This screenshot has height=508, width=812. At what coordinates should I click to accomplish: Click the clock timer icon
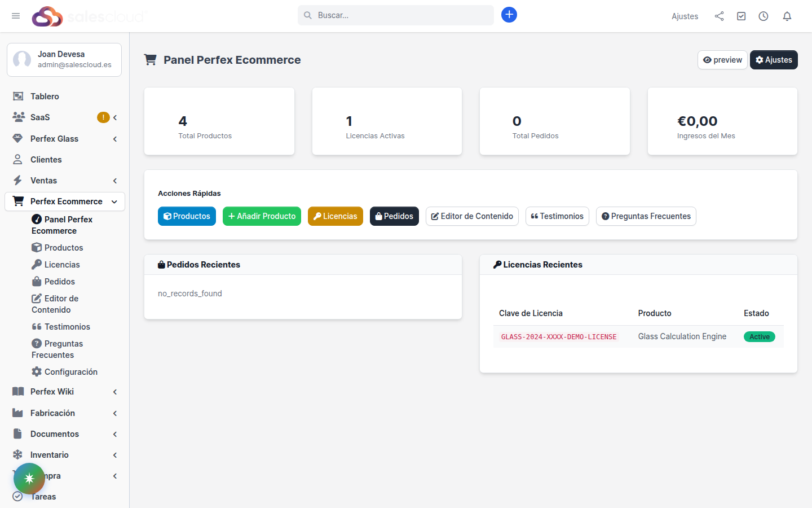tap(764, 16)
